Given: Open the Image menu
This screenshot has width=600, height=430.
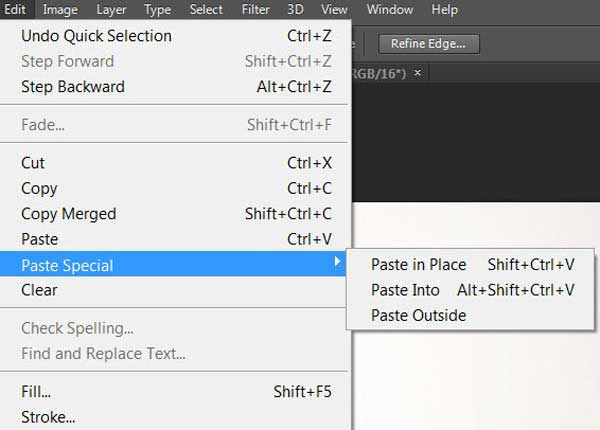Looking at the screenshot, I should point(60,10).
